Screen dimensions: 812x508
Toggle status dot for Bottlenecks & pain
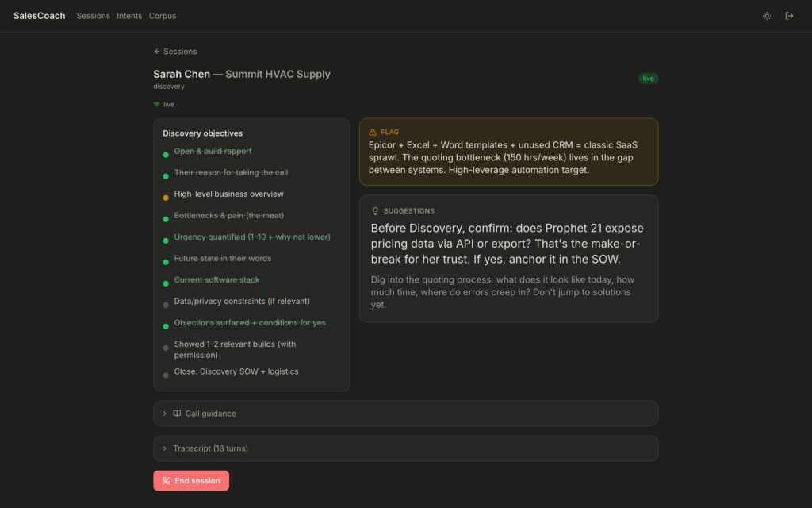coord(166,219)
